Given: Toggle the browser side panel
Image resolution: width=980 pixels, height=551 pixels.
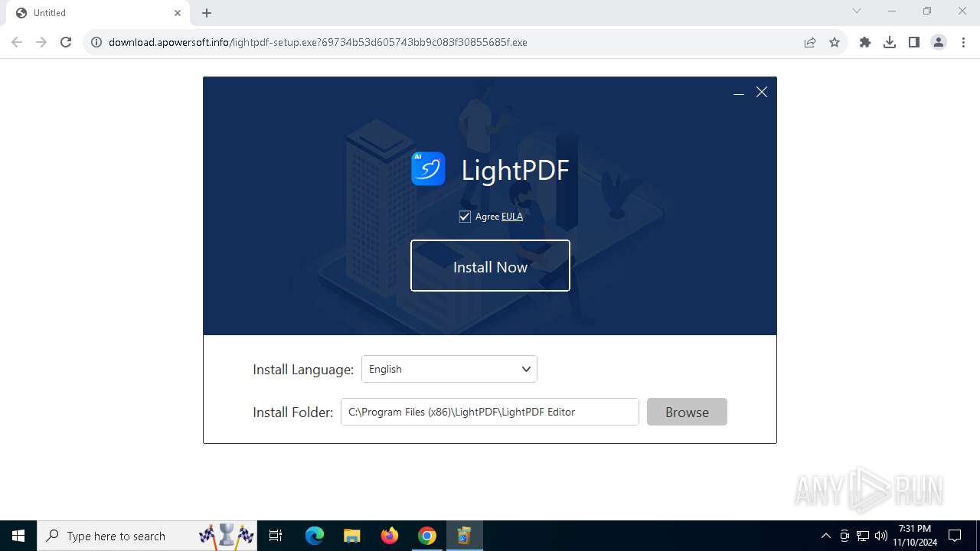Looking at the screenshot, I should (914, 42).
